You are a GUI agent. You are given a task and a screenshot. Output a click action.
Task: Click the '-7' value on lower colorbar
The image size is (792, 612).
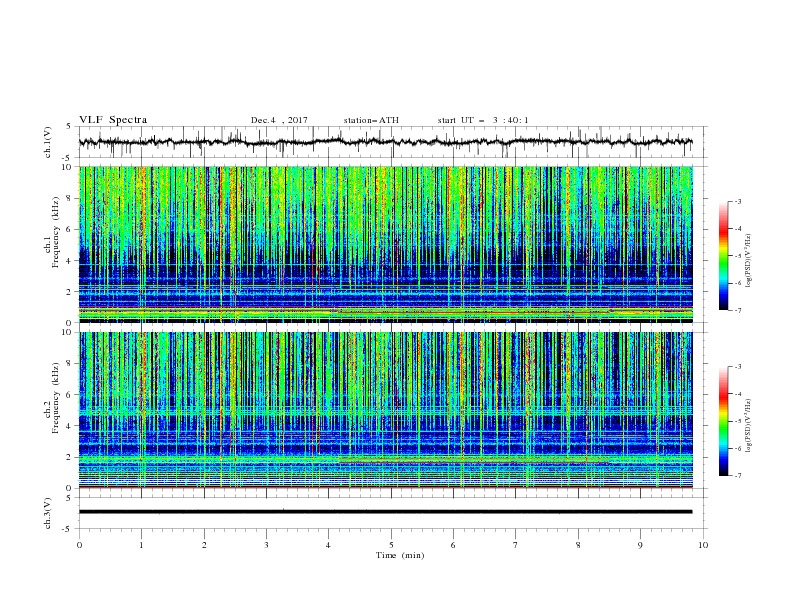(x=737, y=476)
